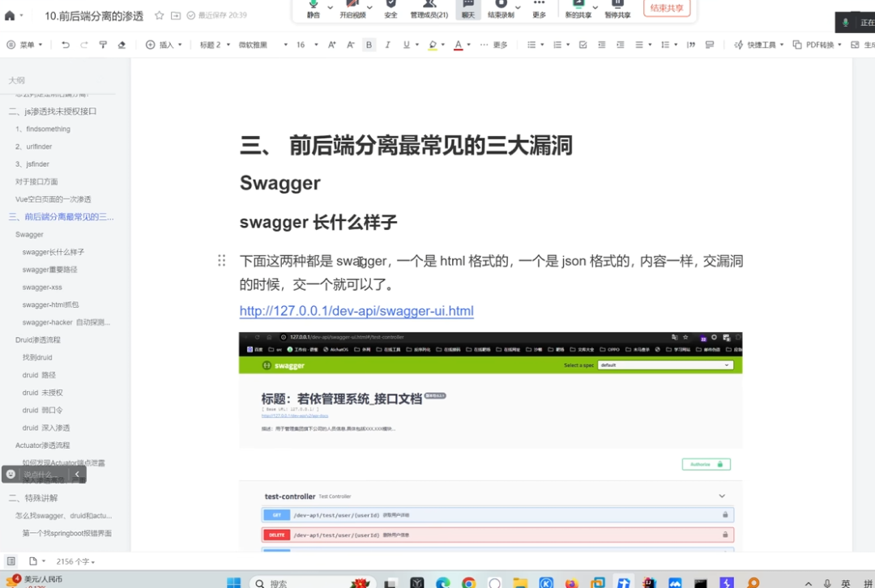
Task: Increase the paragraph indent
Action: pos(620,45)
